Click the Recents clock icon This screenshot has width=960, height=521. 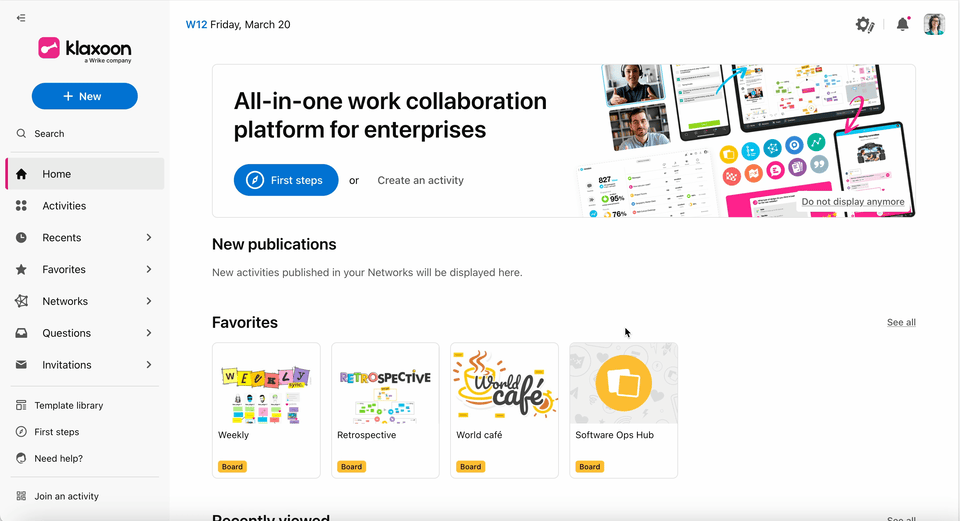[21, 238]
